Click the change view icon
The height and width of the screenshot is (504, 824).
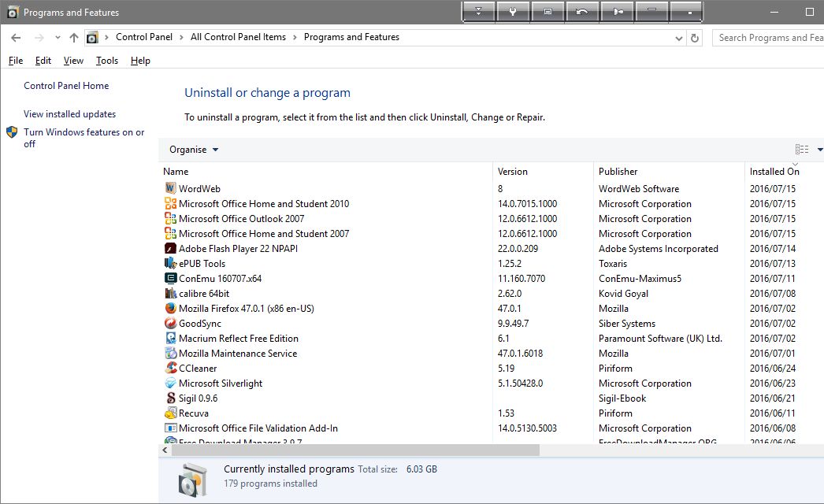pyautogui.click(x=802, y=150)
